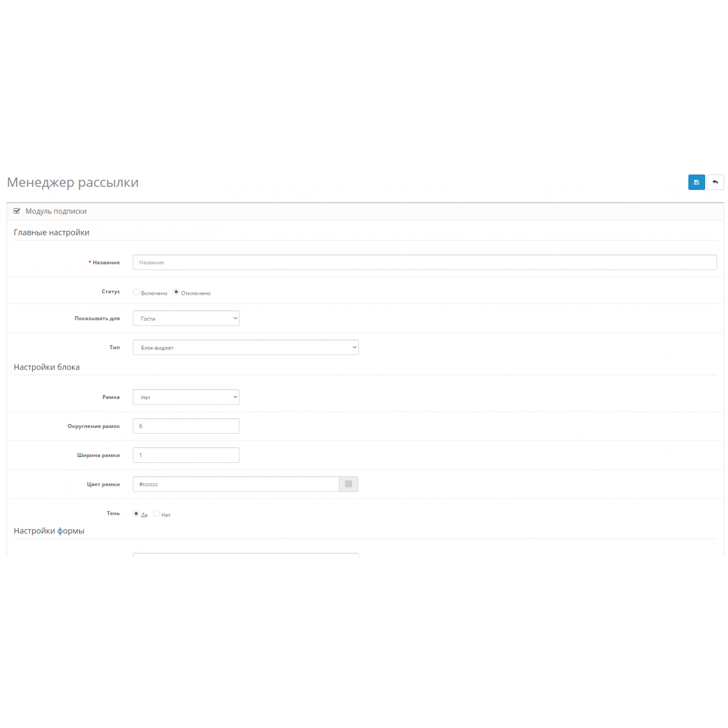Expand the Тип dropdown showing Блок-виджет
The height and width of the screenshot is (728, 728).
245,347
